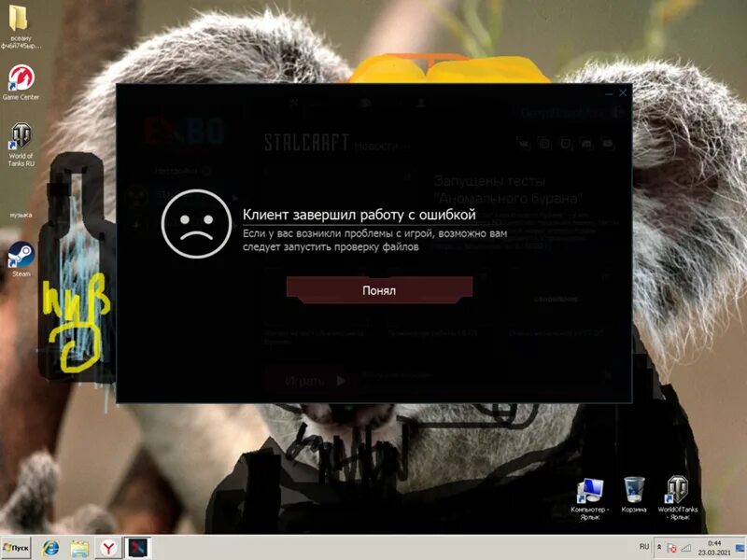
Task: Open Game Center desktop shortcut
Action: tap(21, 82)
